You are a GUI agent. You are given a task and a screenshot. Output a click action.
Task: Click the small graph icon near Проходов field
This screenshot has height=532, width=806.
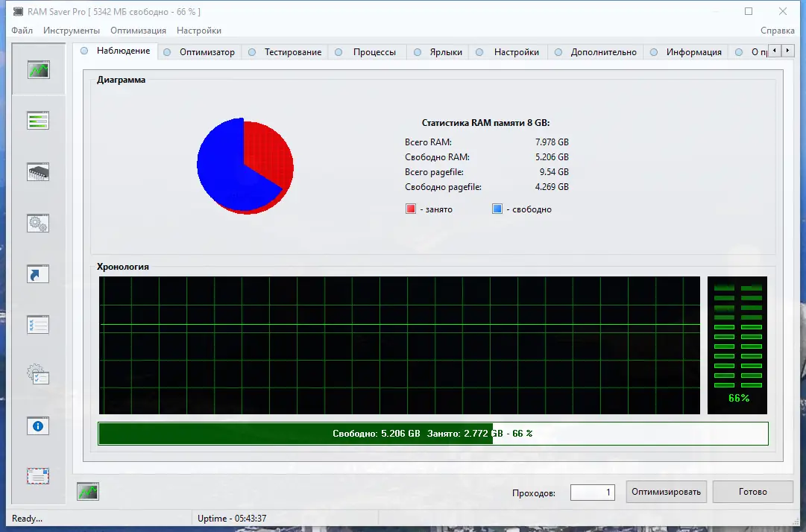tap(89, 491)
